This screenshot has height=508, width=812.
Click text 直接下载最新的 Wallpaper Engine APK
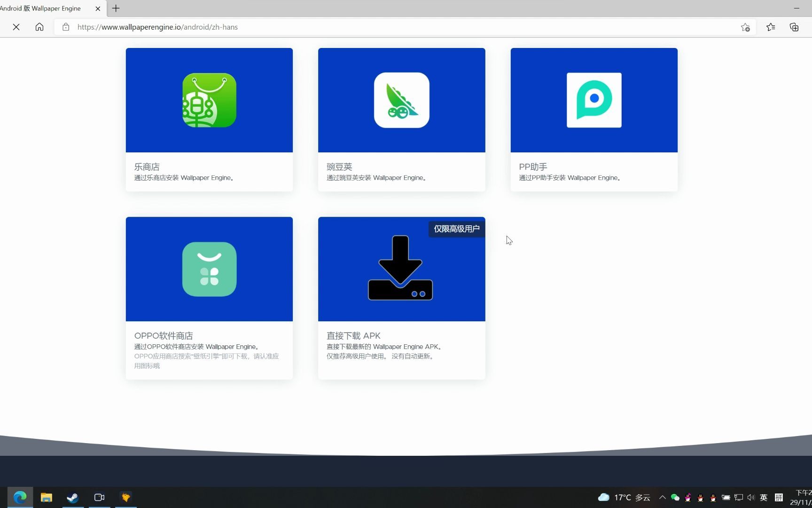point(384,347)
